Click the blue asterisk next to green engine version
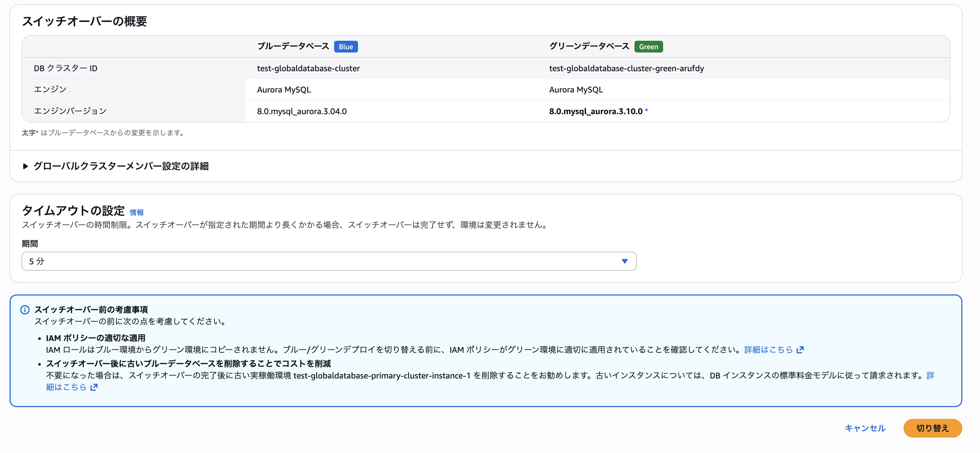 coord(646,110)
